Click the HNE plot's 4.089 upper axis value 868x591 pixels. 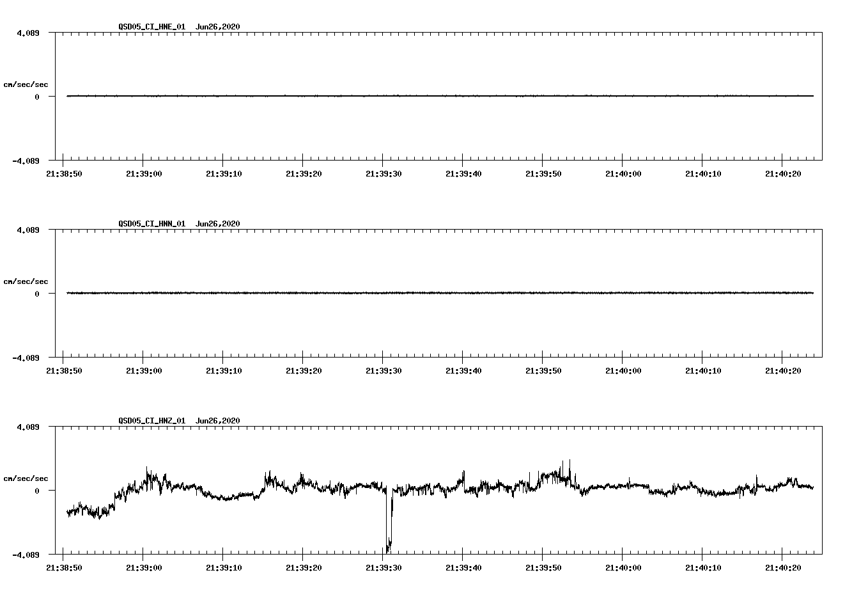28,33
